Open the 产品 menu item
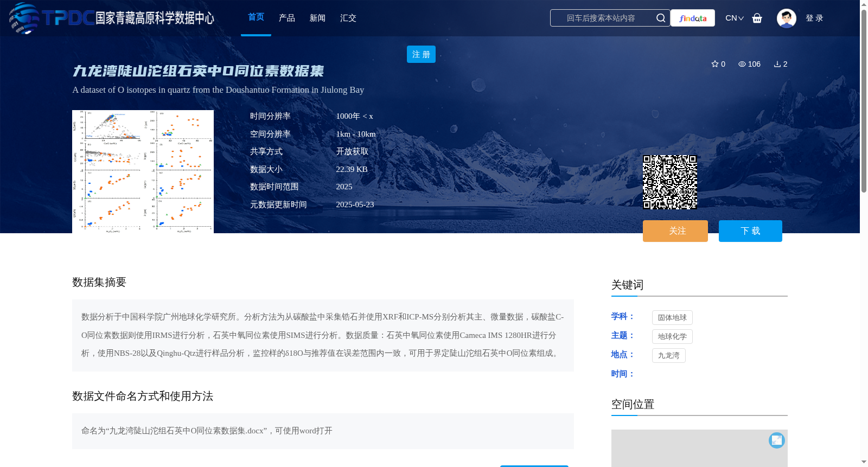The height and width of the screenshot is (467, 868). click(x=287, y=18)
